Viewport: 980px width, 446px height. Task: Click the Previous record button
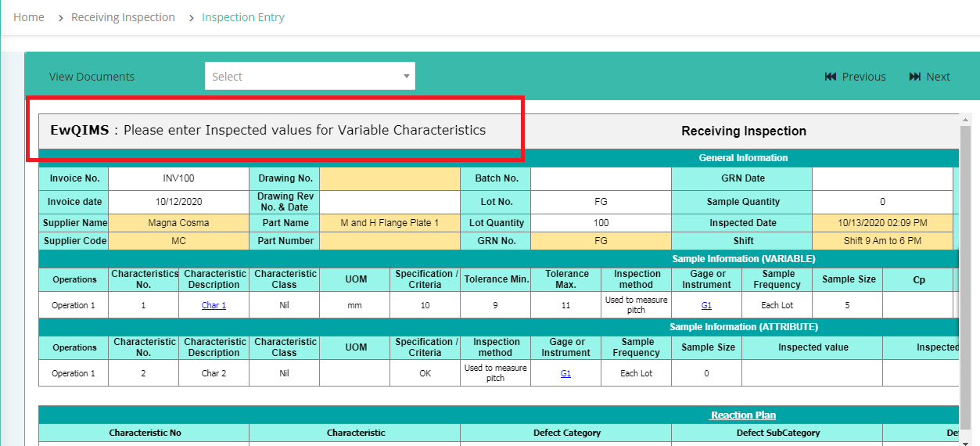[x=856, y=77]
